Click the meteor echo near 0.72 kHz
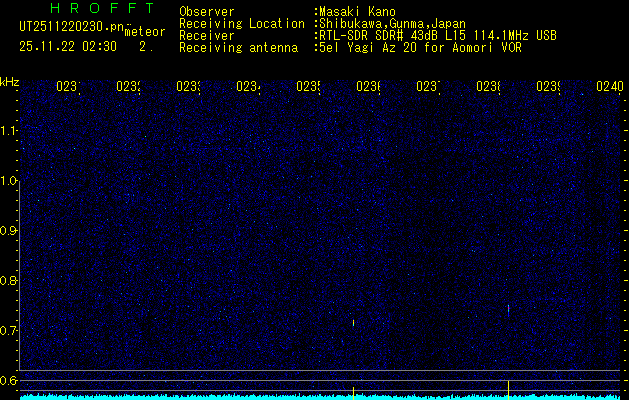The image size is (629, 400). coord(353,323)
